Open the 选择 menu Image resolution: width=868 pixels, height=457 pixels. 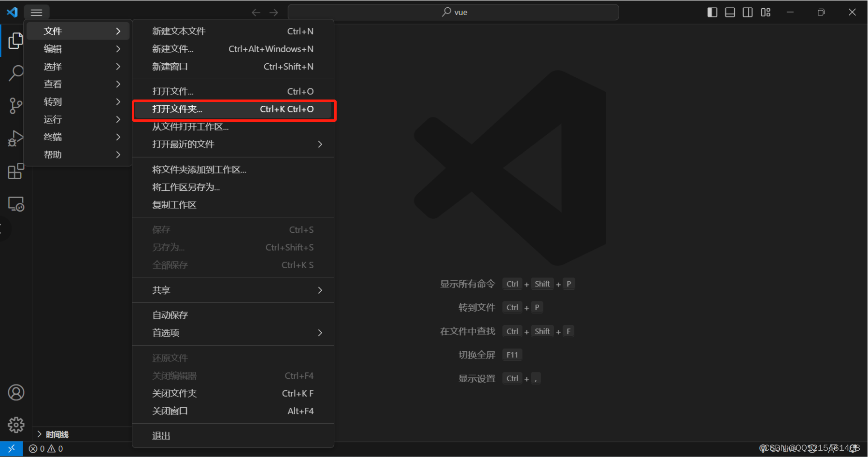point(78,67)
